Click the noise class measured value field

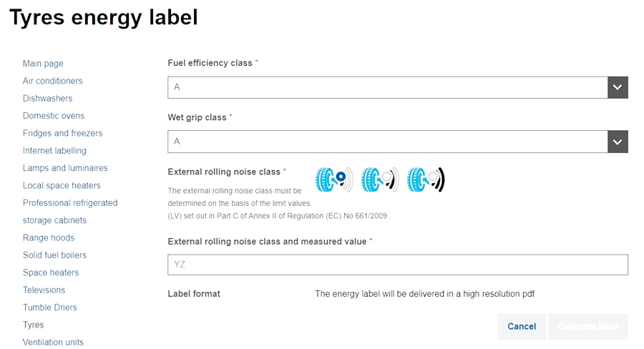(x=397, y=265)
